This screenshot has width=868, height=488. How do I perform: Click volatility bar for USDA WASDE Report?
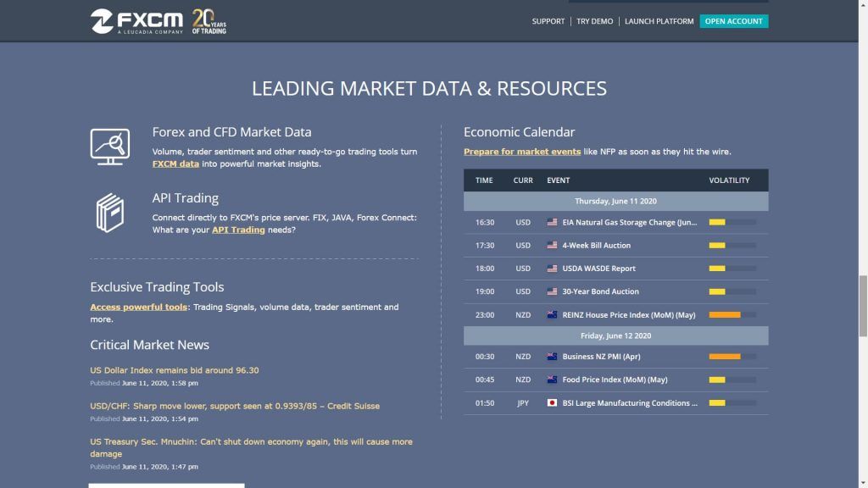point(732,269)
